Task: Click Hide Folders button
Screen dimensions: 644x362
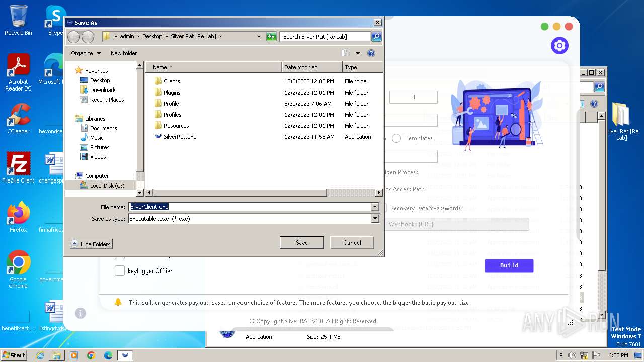Action: coord(91,244)
